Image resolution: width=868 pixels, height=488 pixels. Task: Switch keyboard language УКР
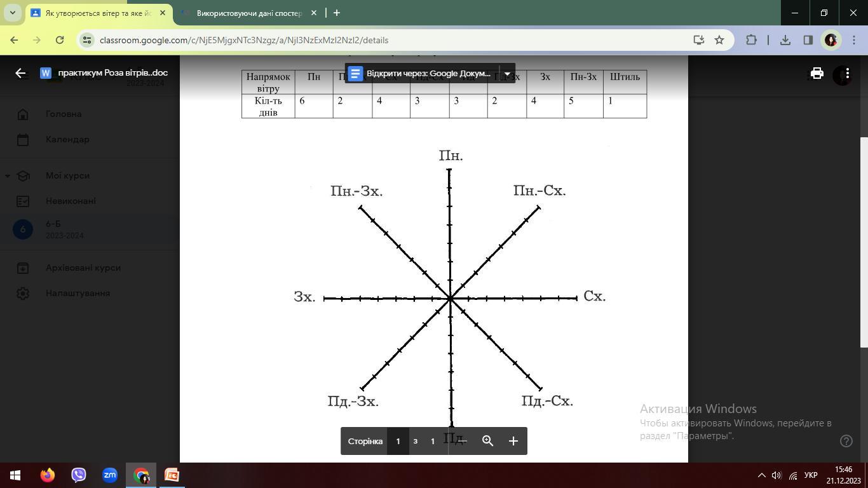(811, 475)
